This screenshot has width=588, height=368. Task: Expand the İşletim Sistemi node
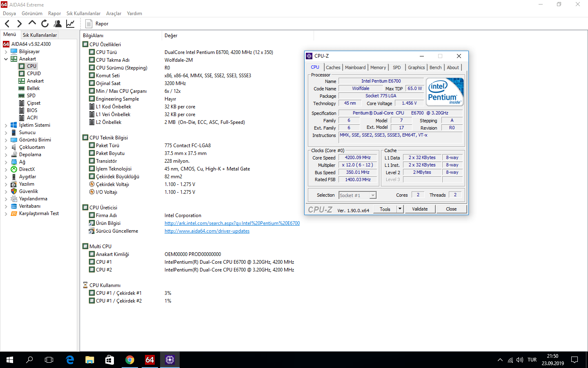pos(6,125)
